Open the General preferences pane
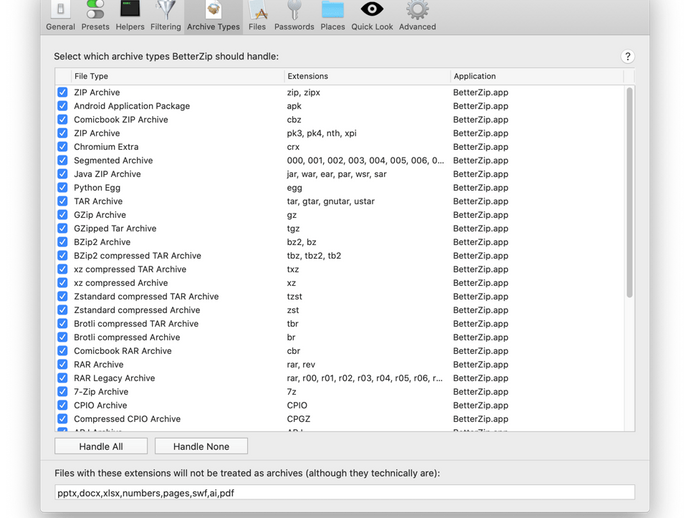Image resolution: width=690 pixels, height=518 pixels. pos(60,16)
